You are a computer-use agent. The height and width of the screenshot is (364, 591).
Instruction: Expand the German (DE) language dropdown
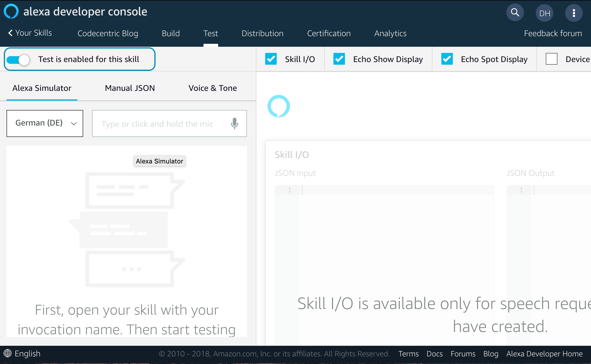[x=45, y=123]
